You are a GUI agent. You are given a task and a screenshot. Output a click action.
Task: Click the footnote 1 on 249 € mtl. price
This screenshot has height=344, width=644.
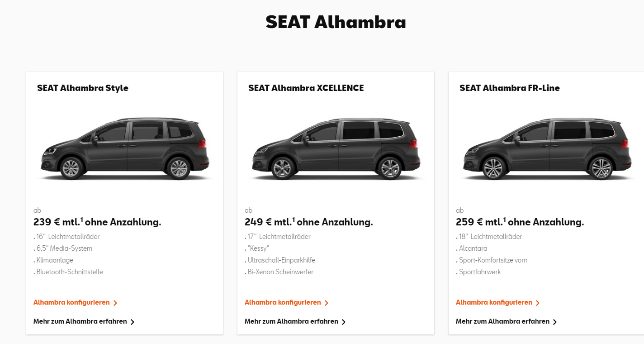coord(294,220)
